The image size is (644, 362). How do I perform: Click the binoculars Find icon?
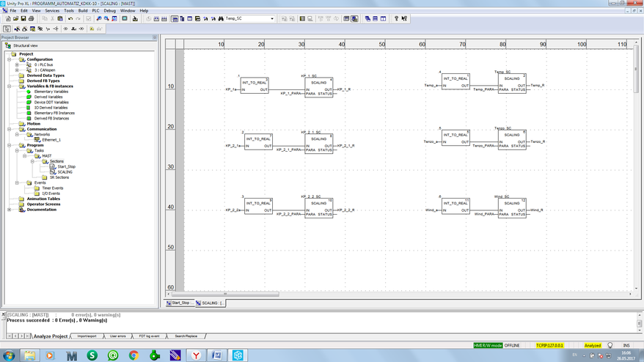[x=221, y=19]
